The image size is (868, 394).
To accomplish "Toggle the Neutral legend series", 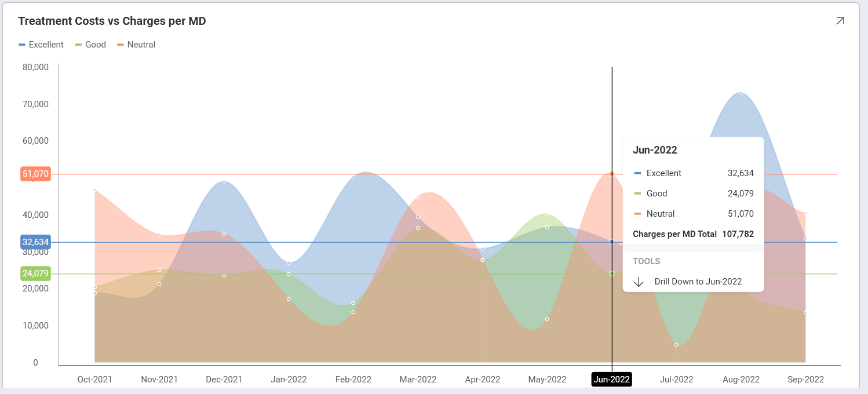I will click(136, 45).
